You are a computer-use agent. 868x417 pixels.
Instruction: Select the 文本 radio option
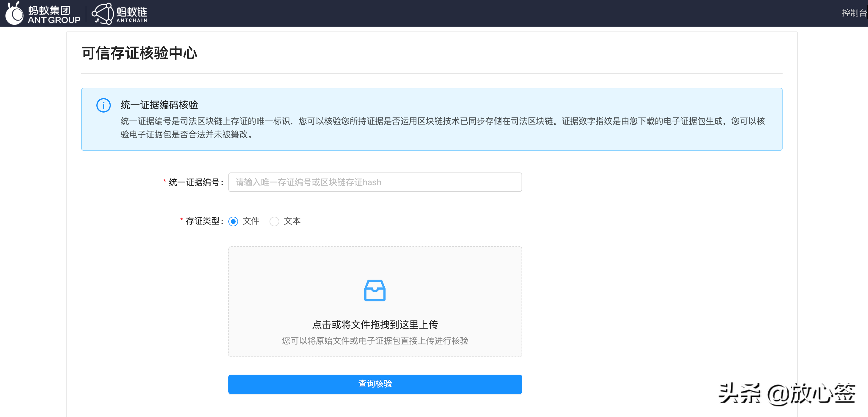274,222
